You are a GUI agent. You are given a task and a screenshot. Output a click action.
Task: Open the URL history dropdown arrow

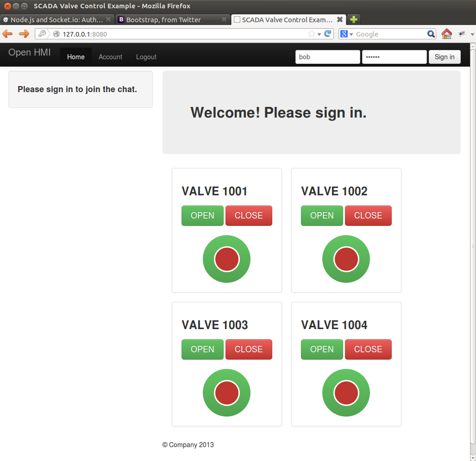click(319, 34)
